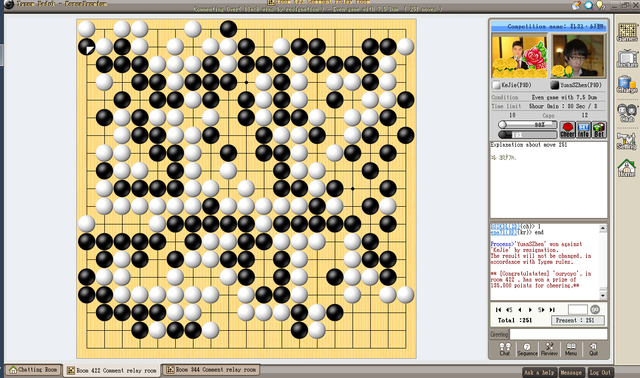
Task: Go back one move
Action: pos(520,310)
